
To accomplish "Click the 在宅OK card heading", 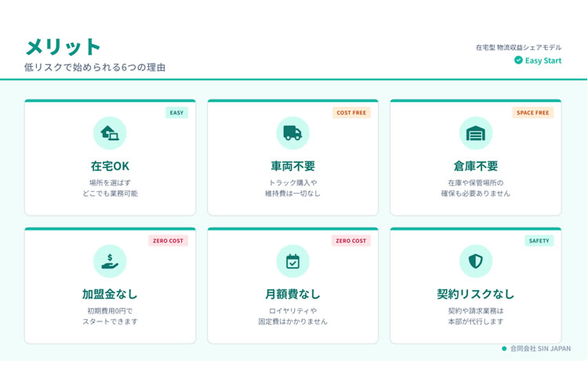I will point(110,166).
